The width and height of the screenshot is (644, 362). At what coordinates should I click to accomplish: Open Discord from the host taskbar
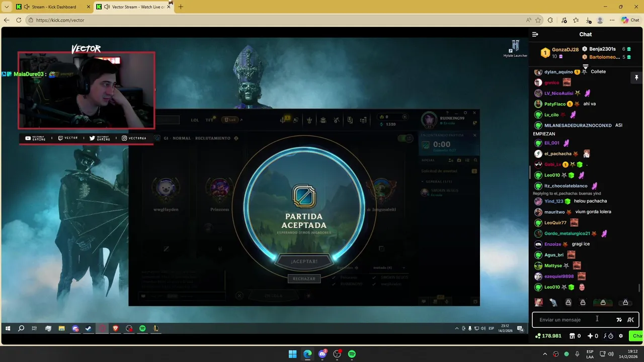coord(323,354)
